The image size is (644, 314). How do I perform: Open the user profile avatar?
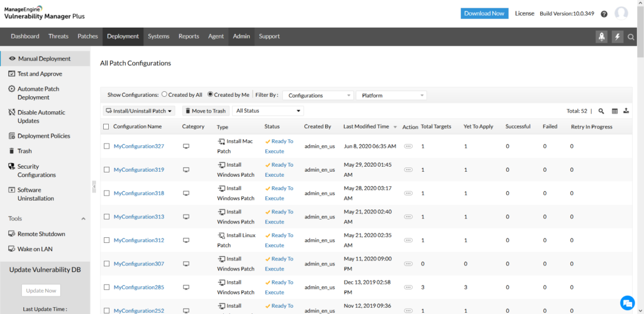click(621, 13)
